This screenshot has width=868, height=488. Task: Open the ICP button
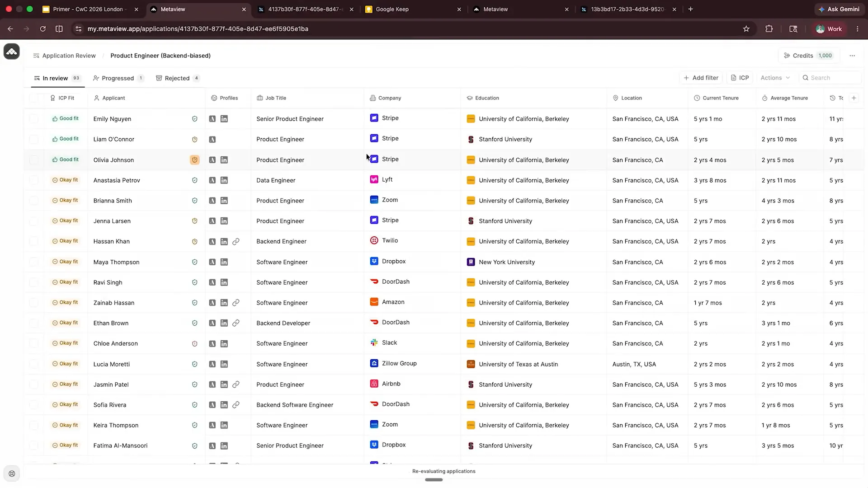coord(740,78)
